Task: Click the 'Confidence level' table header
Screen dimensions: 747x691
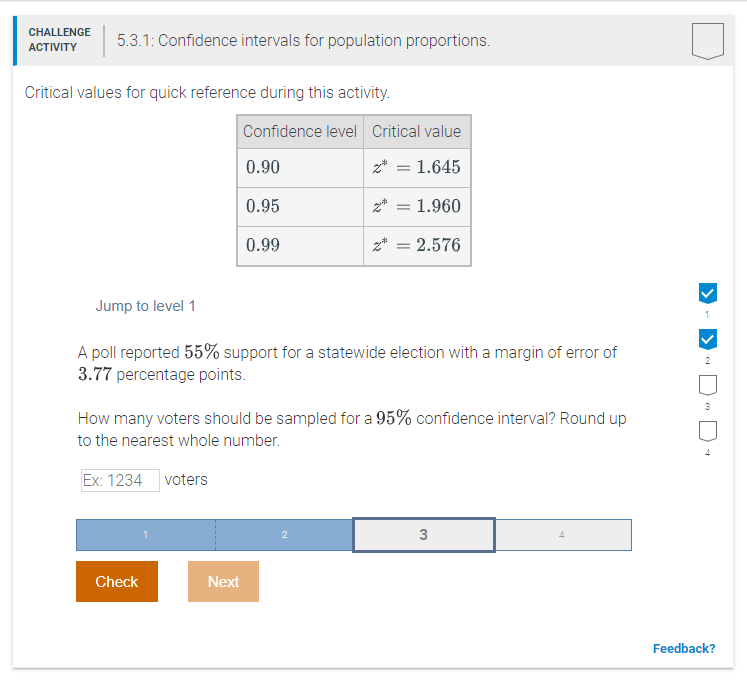Action: [x=300, y=132]
